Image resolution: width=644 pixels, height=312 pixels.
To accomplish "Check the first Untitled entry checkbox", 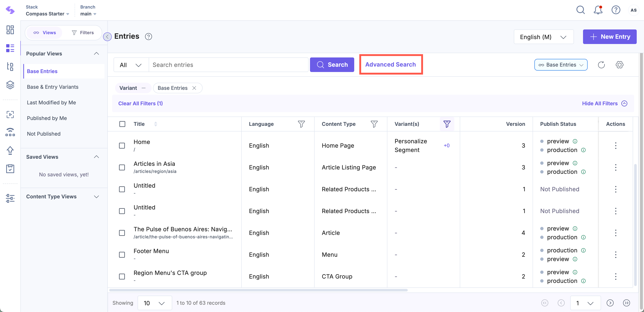I will point(122,189).
